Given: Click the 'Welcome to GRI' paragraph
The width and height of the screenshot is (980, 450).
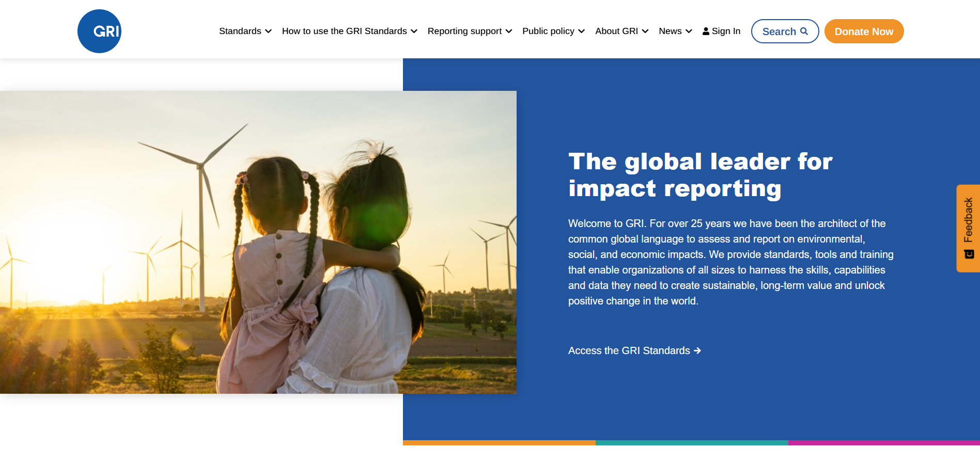Looking at the screenshot, I should point(731,262).
